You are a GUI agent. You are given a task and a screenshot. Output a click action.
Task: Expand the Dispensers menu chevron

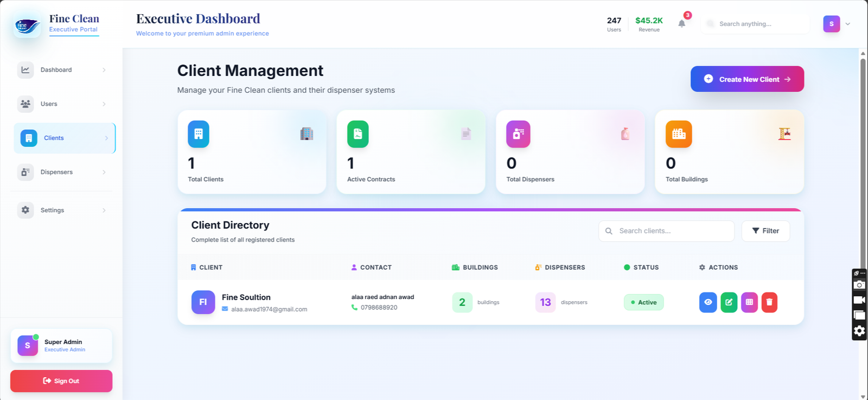coord(104,172)
